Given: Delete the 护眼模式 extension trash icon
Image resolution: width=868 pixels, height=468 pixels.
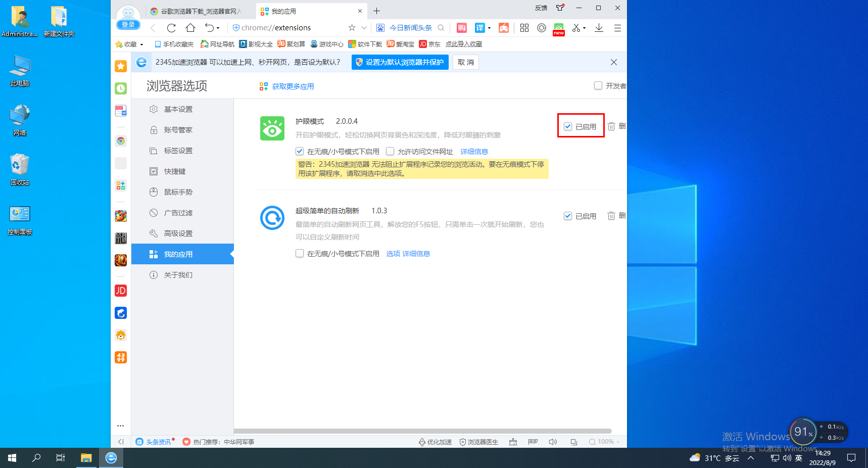Looking at the screenshot, I should (611, 126).
